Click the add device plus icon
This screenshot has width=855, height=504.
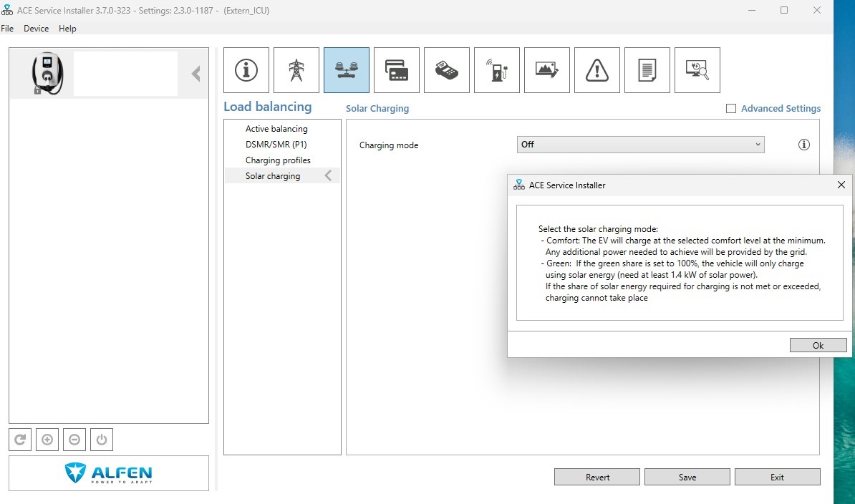[x=47, y=440]
